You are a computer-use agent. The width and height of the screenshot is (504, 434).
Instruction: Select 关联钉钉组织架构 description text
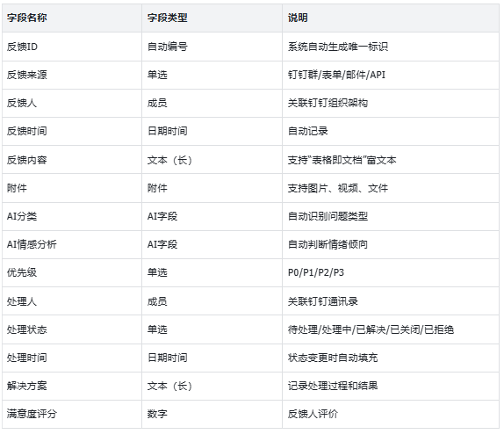coord(328,104)
